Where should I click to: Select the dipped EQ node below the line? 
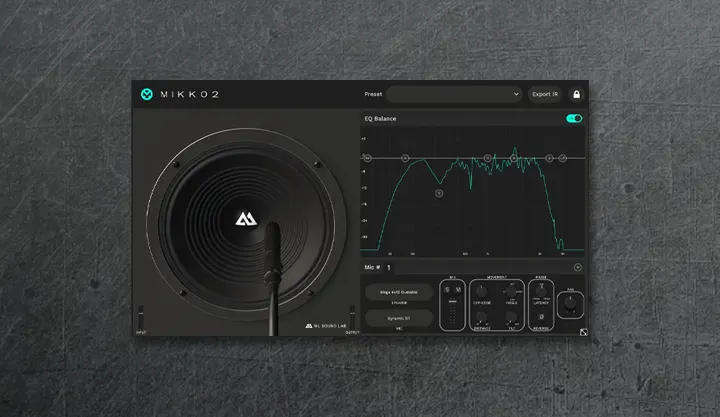point(439,192)
